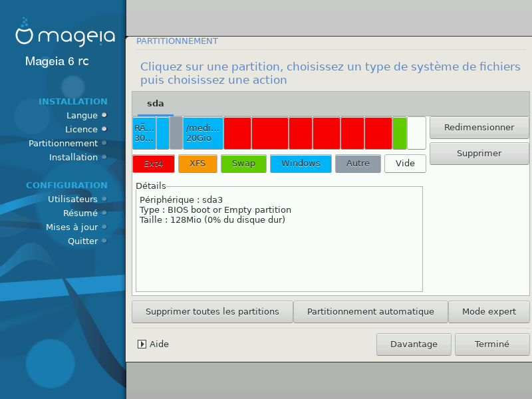Click the CONFIGURATION section heading
Screen dimensions: 532x399
click(67, 186)
